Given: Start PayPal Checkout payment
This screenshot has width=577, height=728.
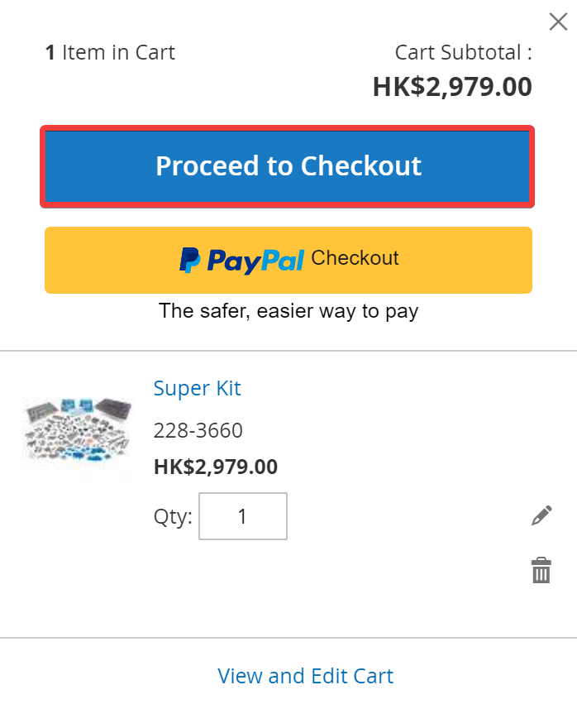Looking at the screenshot, I should (x=288, y=260).
